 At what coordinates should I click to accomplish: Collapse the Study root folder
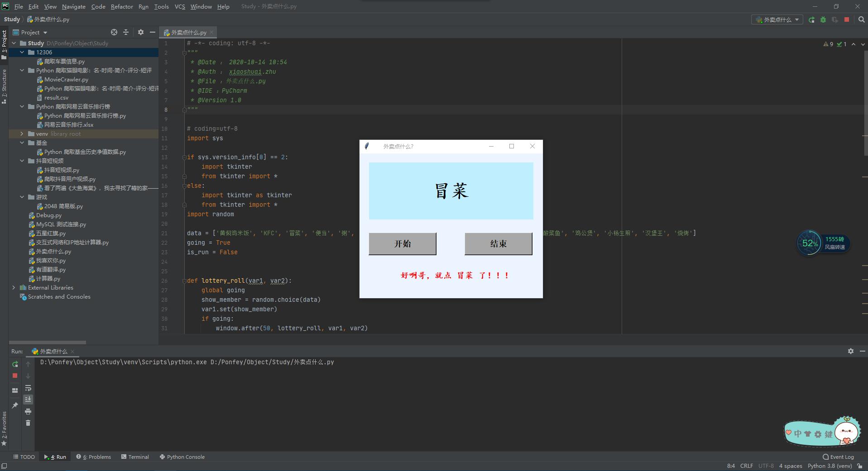[x=14, y=43]
